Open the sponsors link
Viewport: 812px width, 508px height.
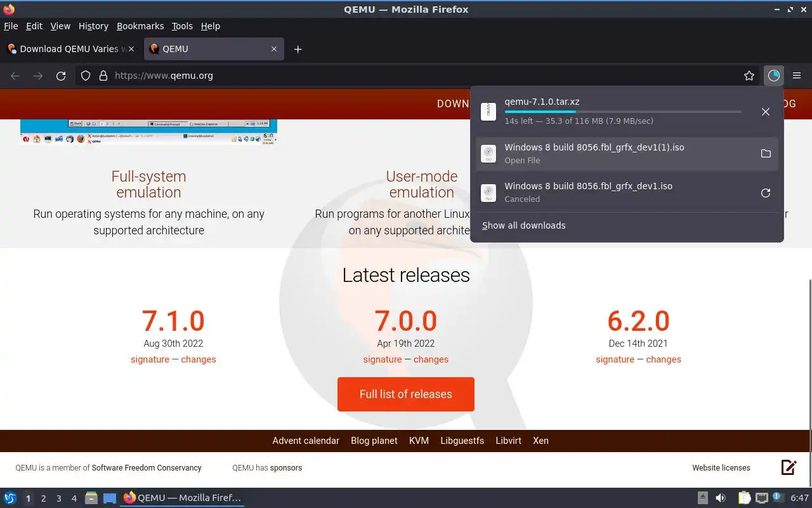(x=286, y=468)
